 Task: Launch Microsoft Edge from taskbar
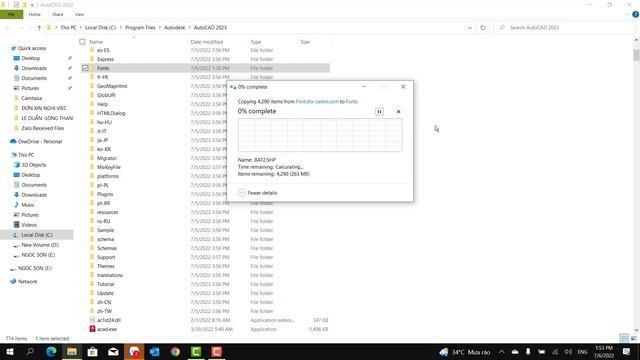tap(51, 352)
